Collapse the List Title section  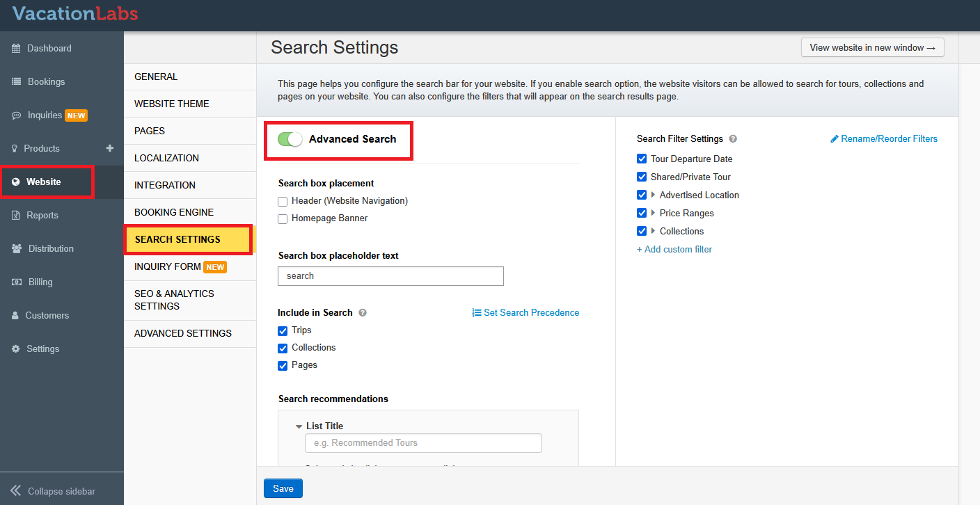299,426
